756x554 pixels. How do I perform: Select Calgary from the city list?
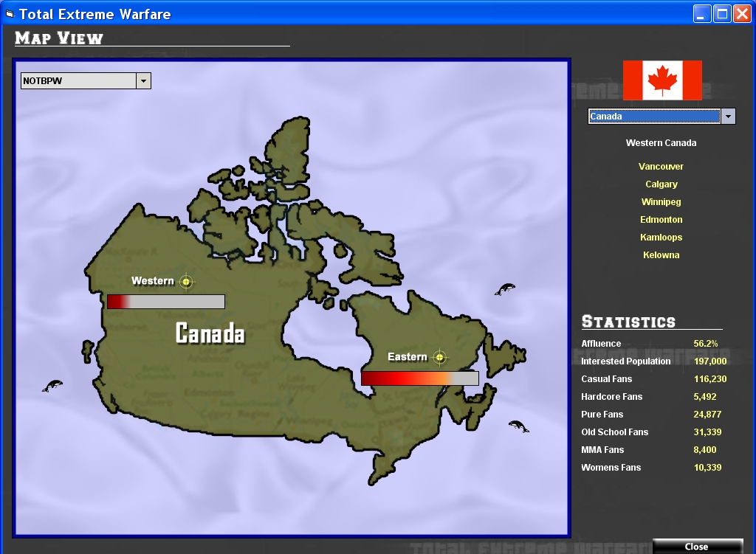pyautogui.click(x=661, y=184)
